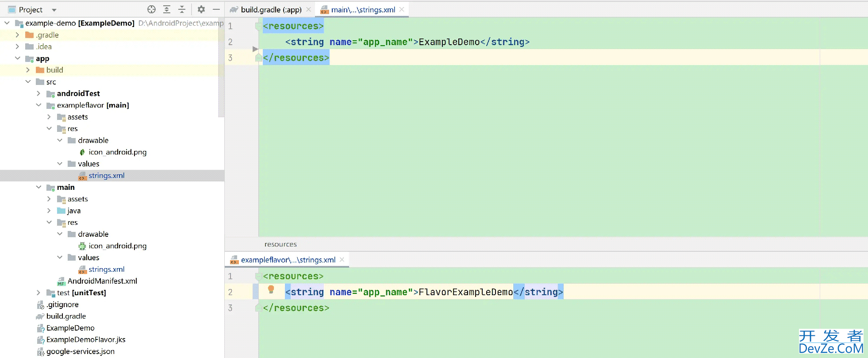
Task: Open the Project view dropdown
Action: click(54, 10)
